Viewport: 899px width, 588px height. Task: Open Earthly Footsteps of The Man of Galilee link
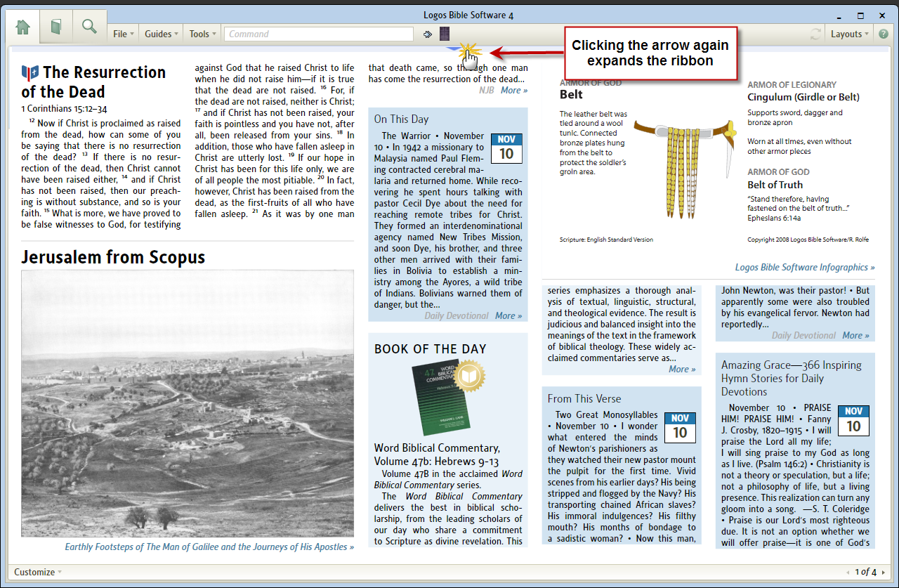click(209, 547)
